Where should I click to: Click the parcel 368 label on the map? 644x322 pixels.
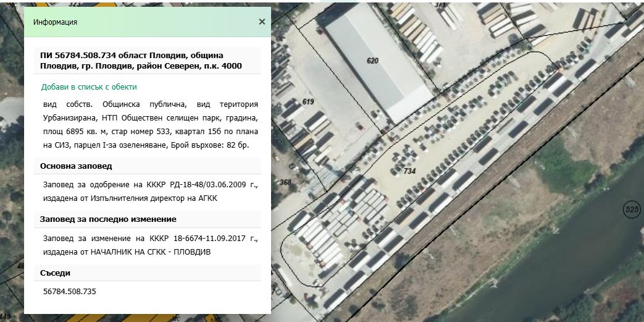coord(285,182)
